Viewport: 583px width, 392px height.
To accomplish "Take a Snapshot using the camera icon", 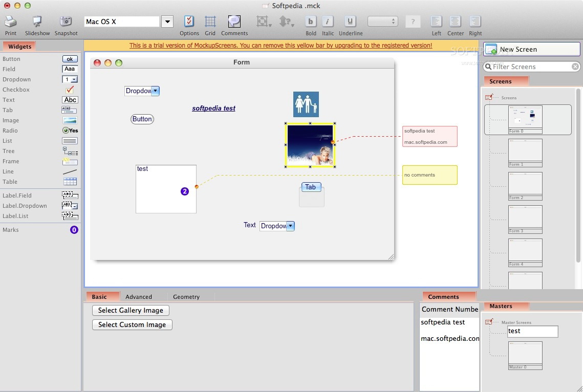I will (66, 22).
